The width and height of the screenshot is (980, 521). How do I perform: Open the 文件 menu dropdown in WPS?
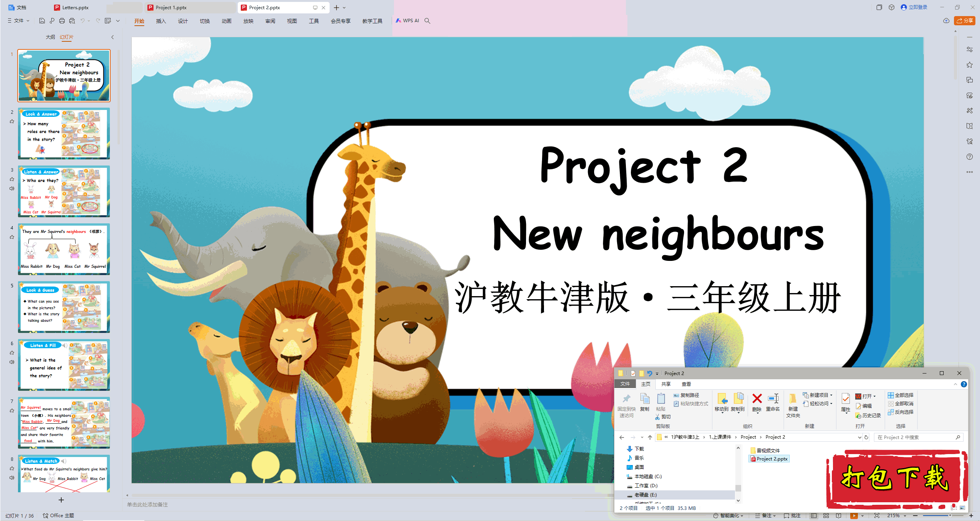[18, 21]
